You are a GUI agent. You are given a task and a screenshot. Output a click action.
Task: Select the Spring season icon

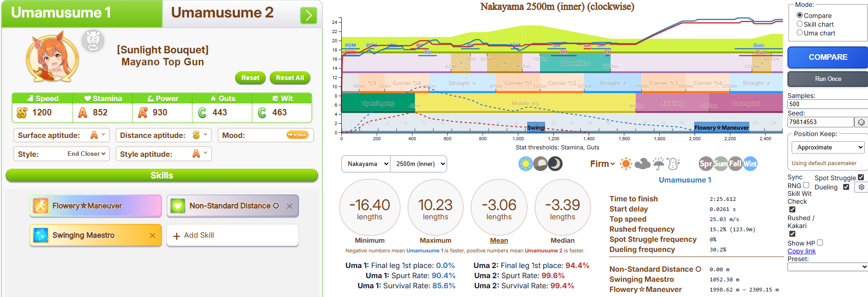point(706,164)
